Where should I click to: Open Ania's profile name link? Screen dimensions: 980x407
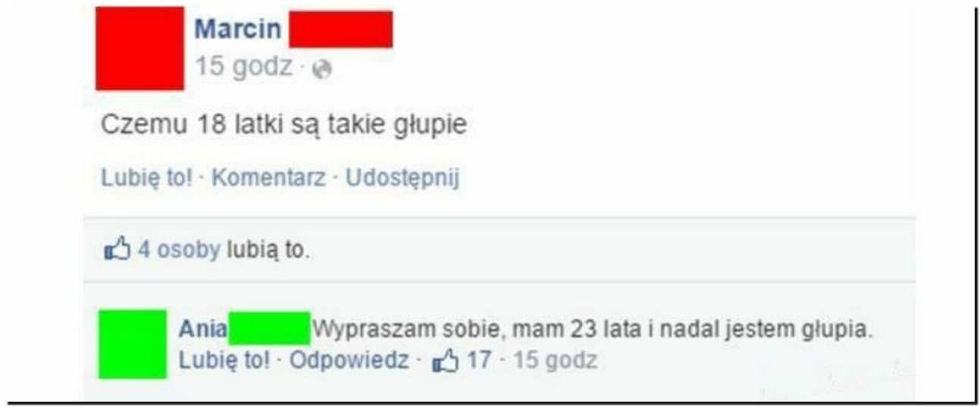(202, 330)
